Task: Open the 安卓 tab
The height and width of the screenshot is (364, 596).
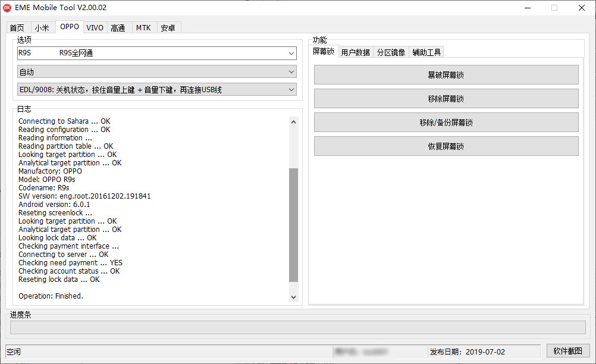Action: tap(168, 28)
